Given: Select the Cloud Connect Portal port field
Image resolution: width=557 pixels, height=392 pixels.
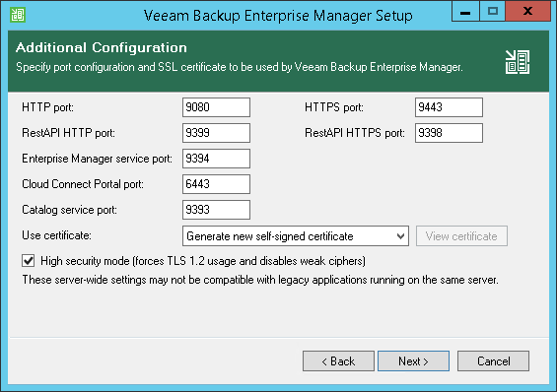Looking at the screenshot, I should [216, 184].
